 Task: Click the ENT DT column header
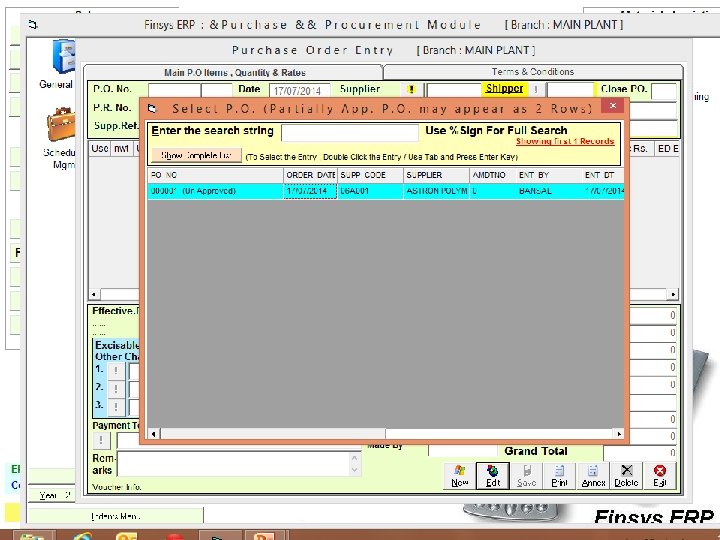point(602,175)
